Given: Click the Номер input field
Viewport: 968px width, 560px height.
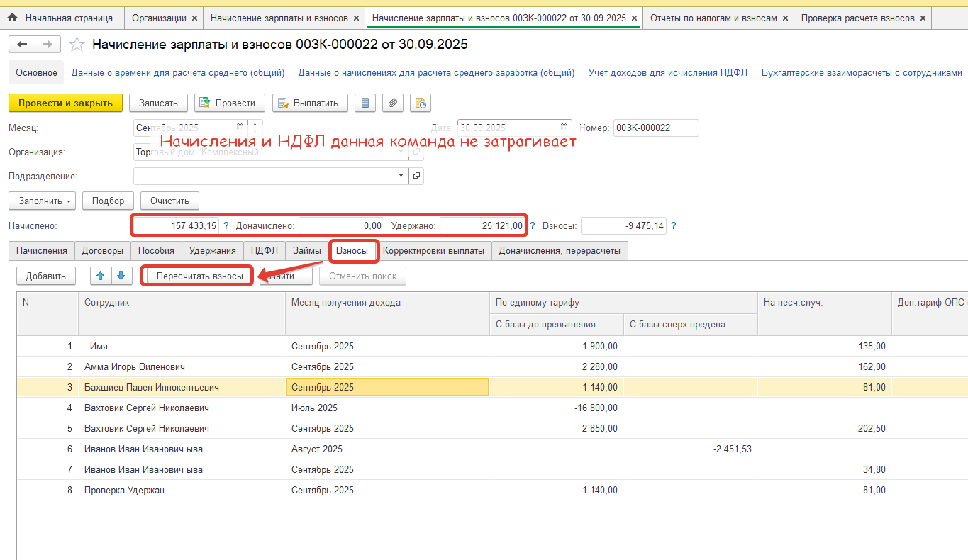Looking at the screenshot, I should pos(655,128).
